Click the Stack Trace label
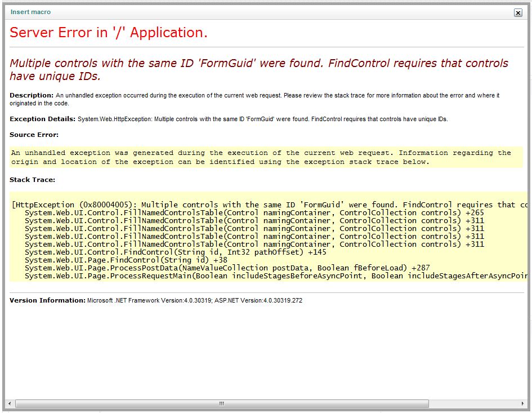 (32, 180)
